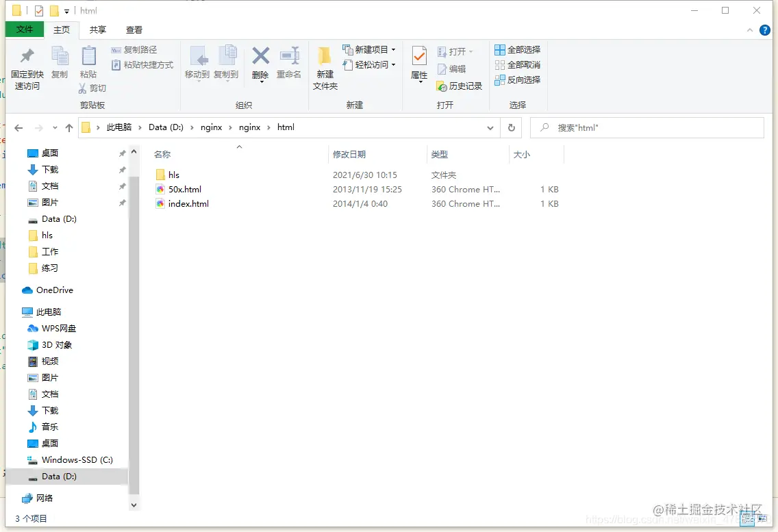Open Music (音乐) in the sidebar
This screenshot has height=532, width=778.
point(49,427)
